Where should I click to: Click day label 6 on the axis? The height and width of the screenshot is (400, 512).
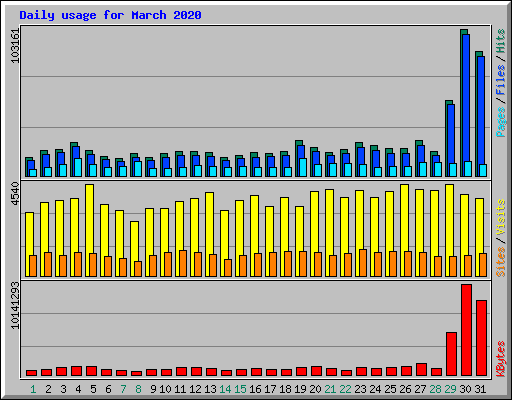108,389
